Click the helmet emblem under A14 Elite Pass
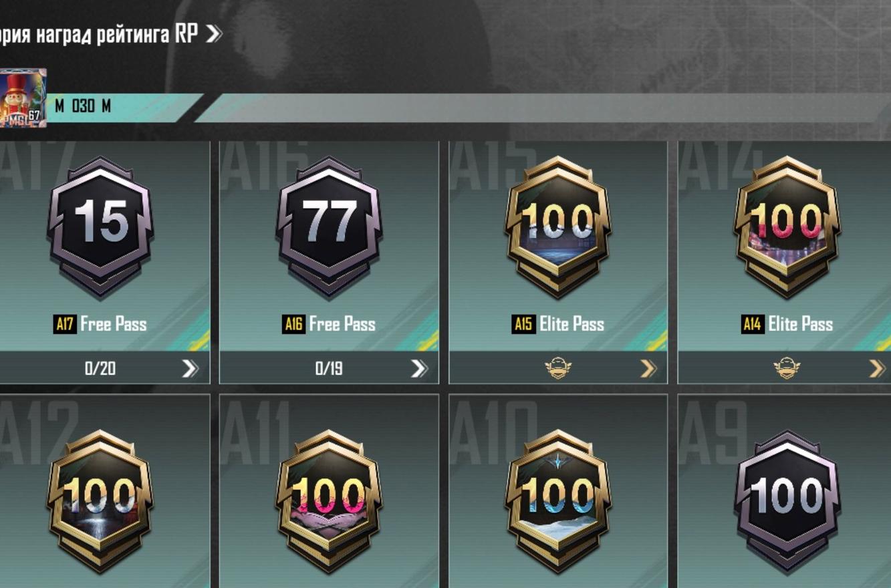 click(787, 367)
